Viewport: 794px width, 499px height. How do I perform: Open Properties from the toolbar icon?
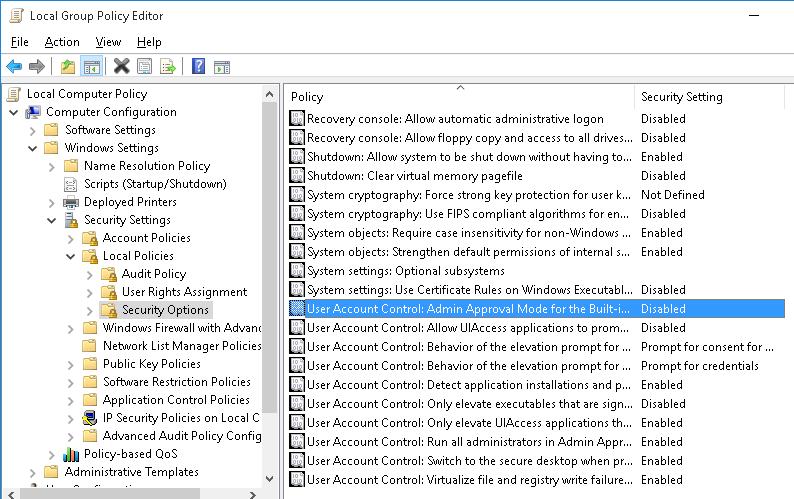(145, 67)
